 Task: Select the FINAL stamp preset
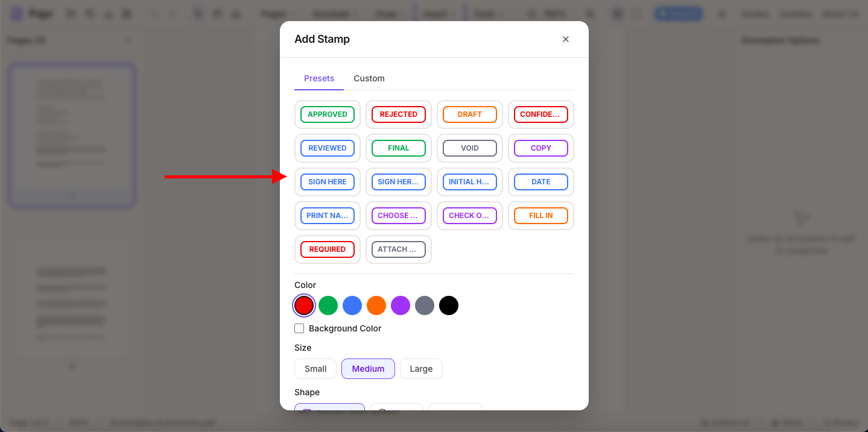click(x=399, y=148)
